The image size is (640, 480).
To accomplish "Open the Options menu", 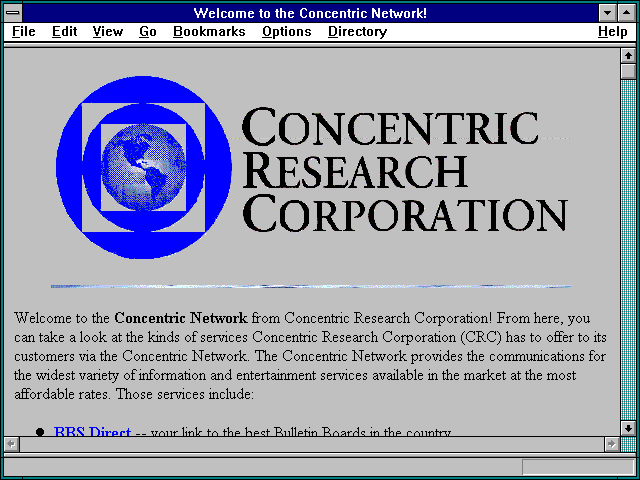I will point(287,32).
